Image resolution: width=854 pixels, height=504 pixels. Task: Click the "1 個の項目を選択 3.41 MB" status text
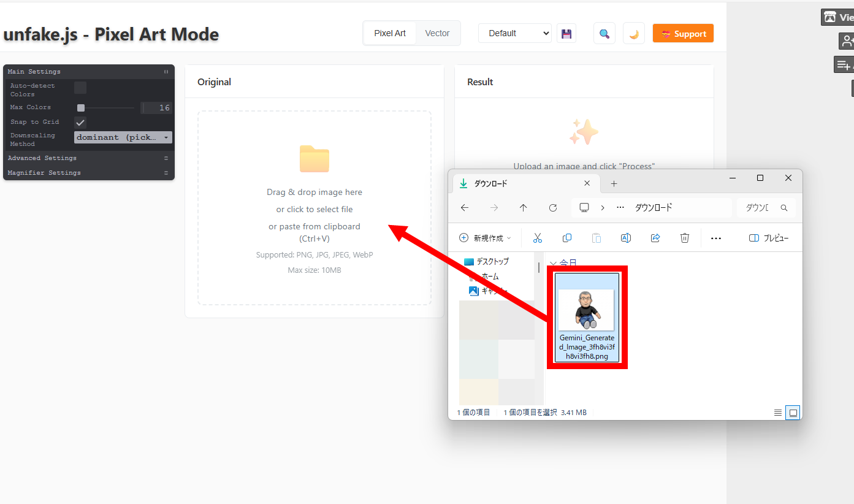[x=545, y=413]
